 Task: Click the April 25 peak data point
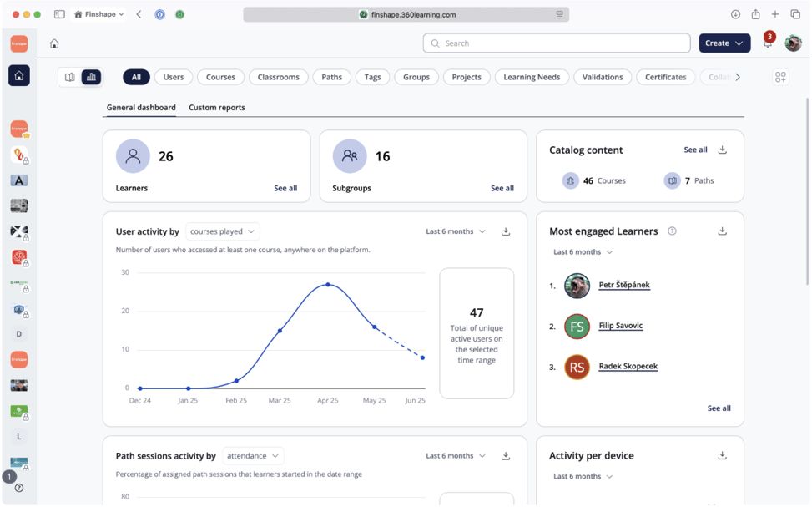(328, 285)
